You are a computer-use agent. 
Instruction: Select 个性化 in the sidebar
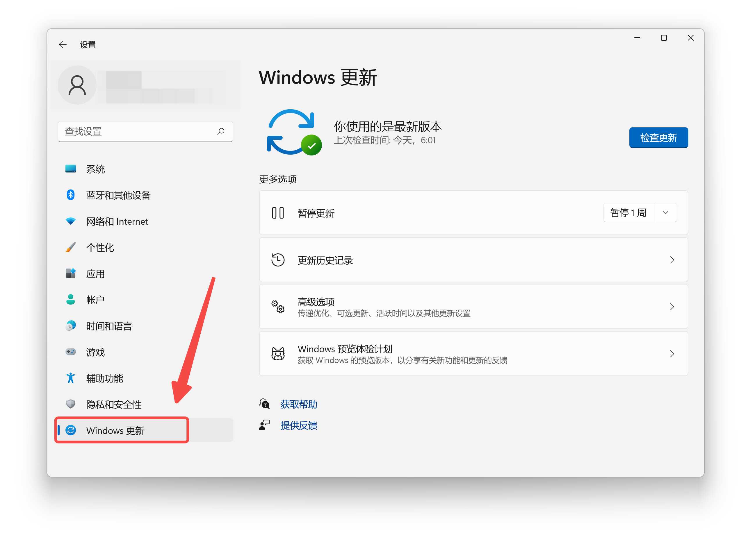145,247
